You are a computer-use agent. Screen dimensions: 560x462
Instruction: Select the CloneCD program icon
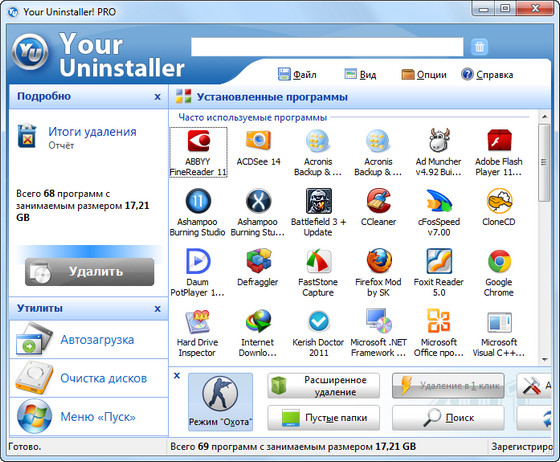pos(499,201)
